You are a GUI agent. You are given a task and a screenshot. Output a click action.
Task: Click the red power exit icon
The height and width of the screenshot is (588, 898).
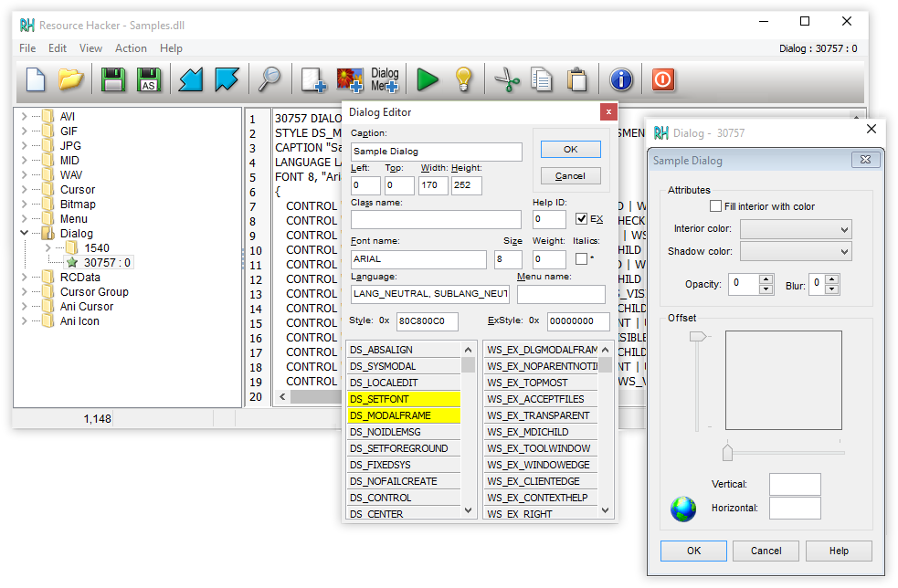[x=663, y=79]
